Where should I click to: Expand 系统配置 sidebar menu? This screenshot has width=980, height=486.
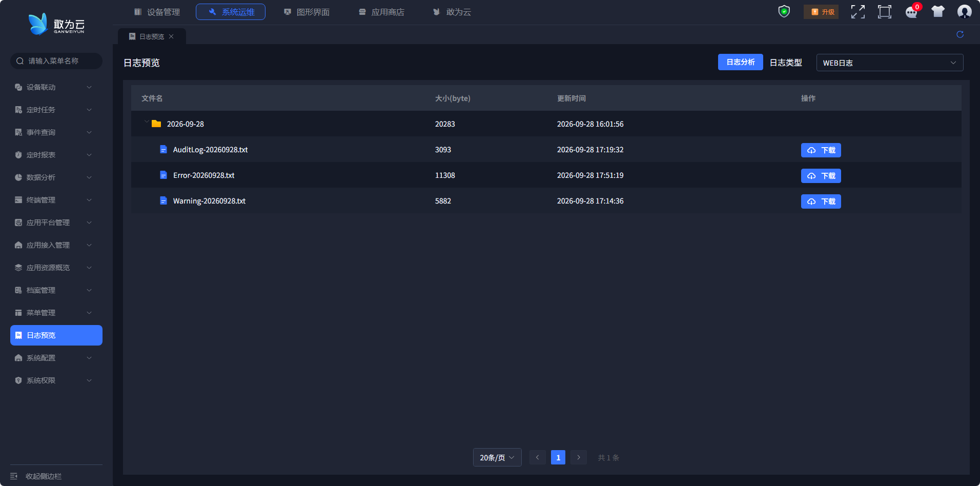coord(56,358)
